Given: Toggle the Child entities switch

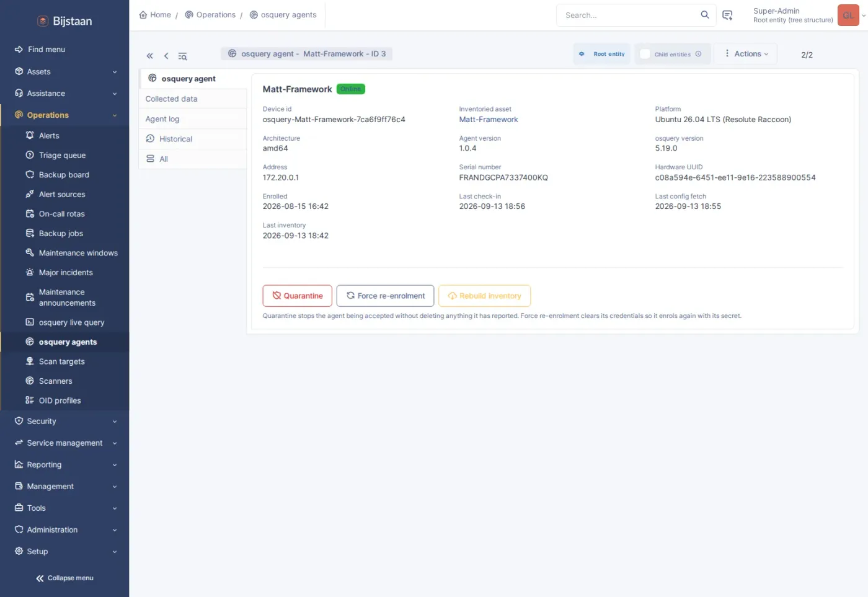Looking at the screenshot, I should [x=645, y=54].
